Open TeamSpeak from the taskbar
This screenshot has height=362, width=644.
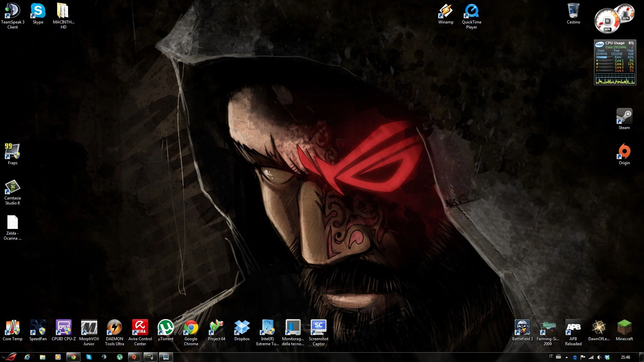pyautogui.click(x=104, y=357)
